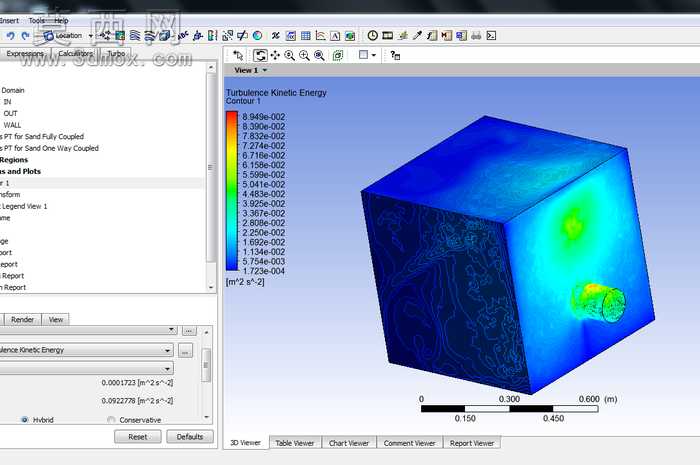The height and width of the screenshot is (465, 700).
Task: Select the Hybrid radio button
Action: [25, 420]
